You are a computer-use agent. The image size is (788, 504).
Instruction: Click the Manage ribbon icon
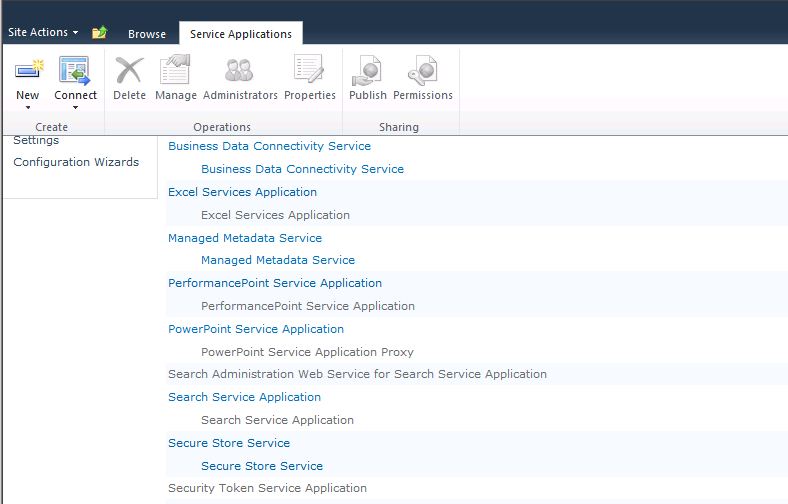tap(175, 69)
